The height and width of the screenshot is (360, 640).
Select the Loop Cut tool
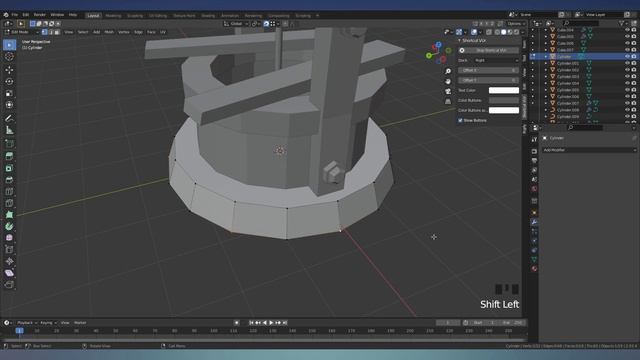[9, 191]
